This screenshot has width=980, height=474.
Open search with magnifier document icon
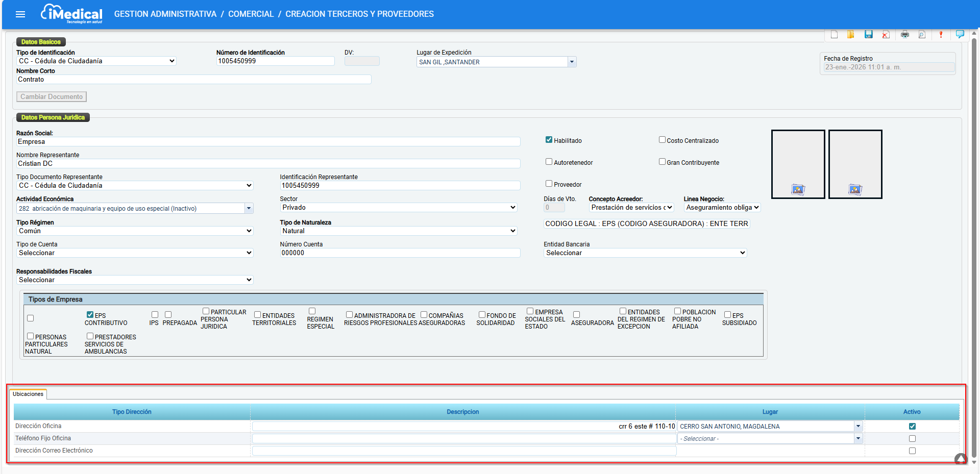click(x=922, y=35)
